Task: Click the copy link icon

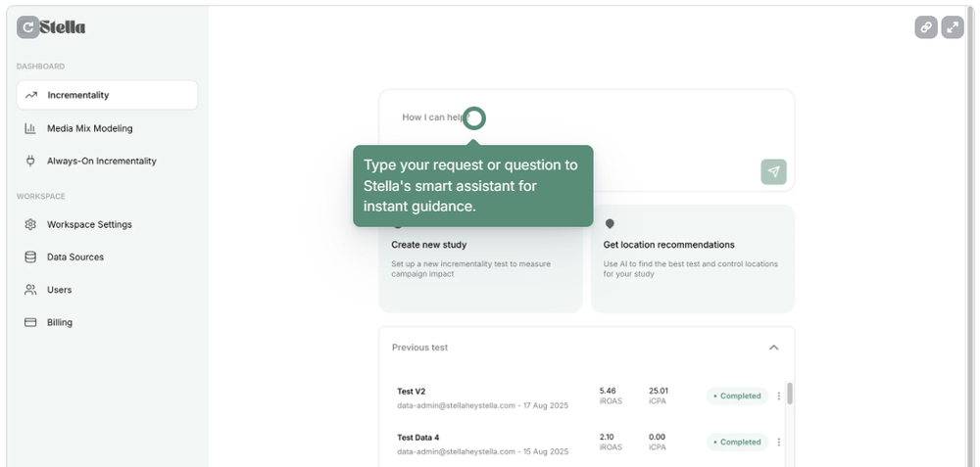Action: [926, 27]
